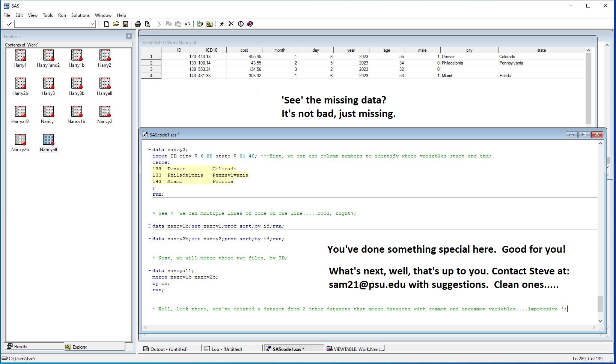Click the Clear All X icon
Viewport: 616px width, 364px height.
tap(231, 24)
